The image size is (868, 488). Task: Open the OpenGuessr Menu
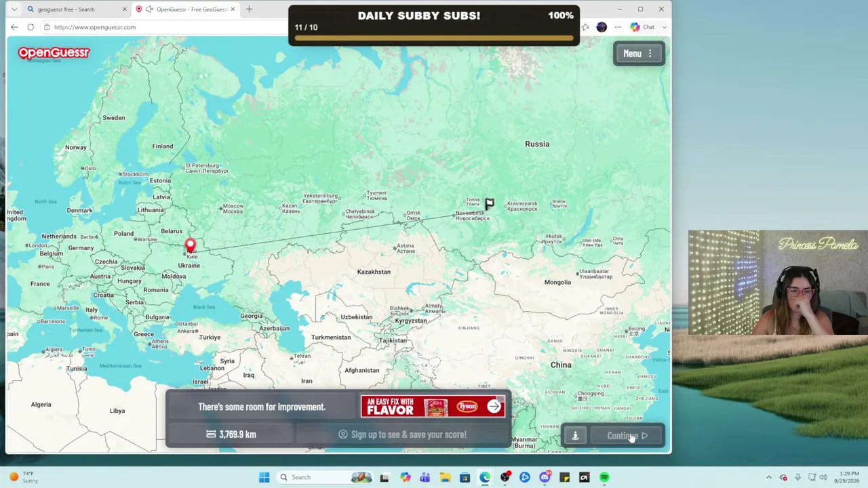[x=638, y=54]
